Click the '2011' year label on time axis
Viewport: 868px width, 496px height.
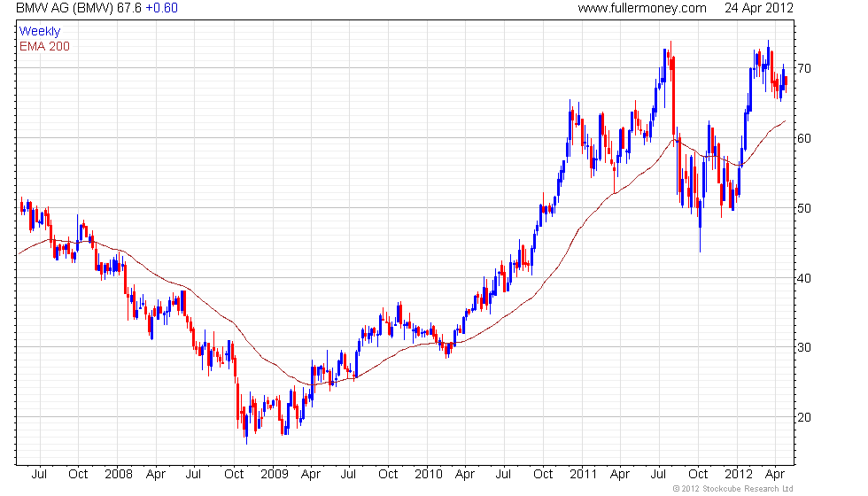pos(584,475)
